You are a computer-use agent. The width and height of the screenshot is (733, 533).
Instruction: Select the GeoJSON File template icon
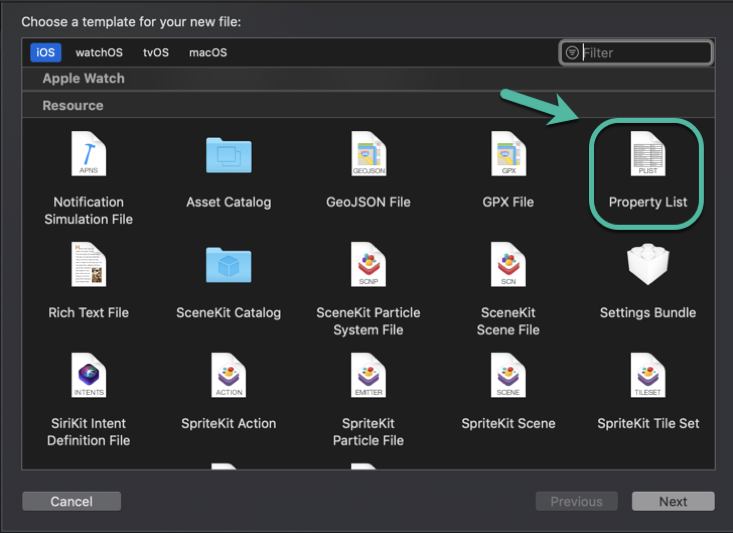pos(369,153)
